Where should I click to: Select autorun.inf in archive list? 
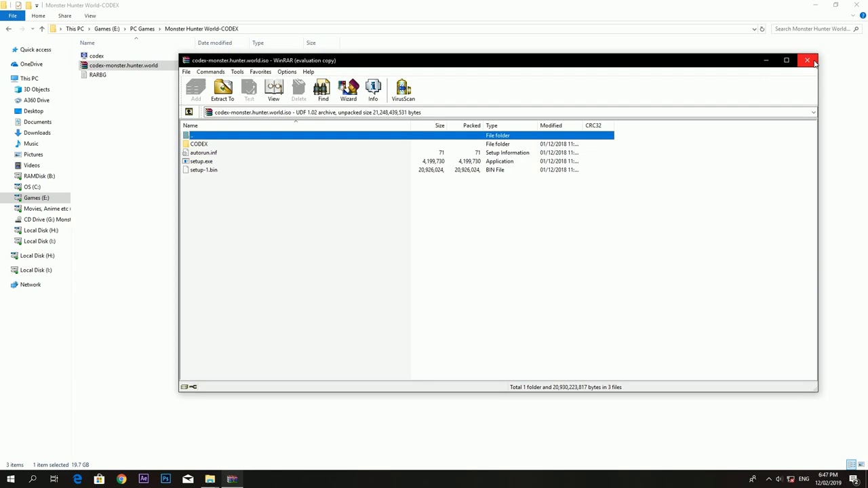click(x=203, y=152)
